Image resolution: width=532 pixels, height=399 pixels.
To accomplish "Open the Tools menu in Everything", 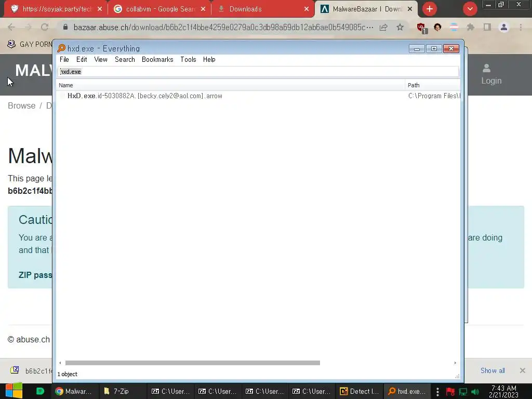I will click(188, 59).
